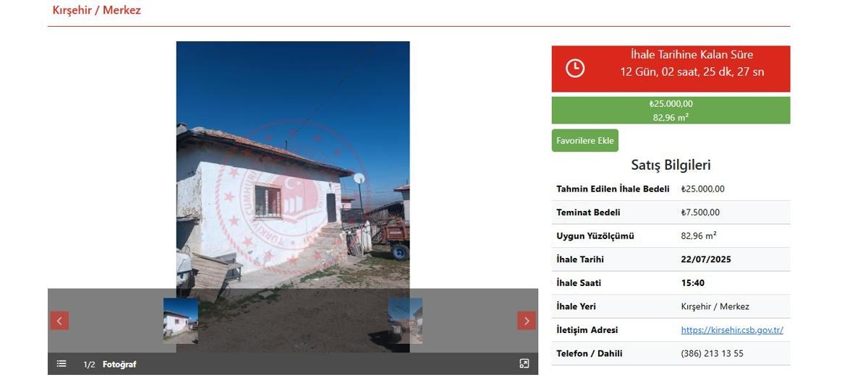Viewport: 868px width, 380px height.
Task: Click the Satış Bilgileri heading
Action: (671, 165)
